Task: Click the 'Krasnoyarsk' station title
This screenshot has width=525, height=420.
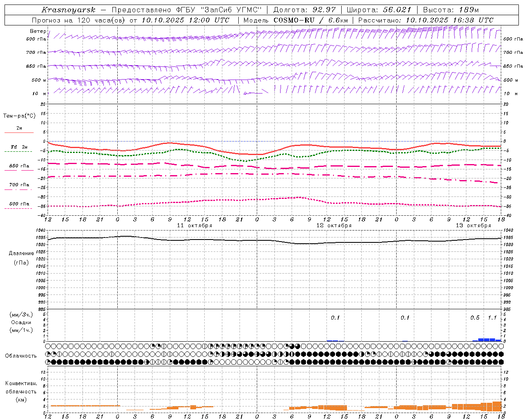Action: click(68, 10)
